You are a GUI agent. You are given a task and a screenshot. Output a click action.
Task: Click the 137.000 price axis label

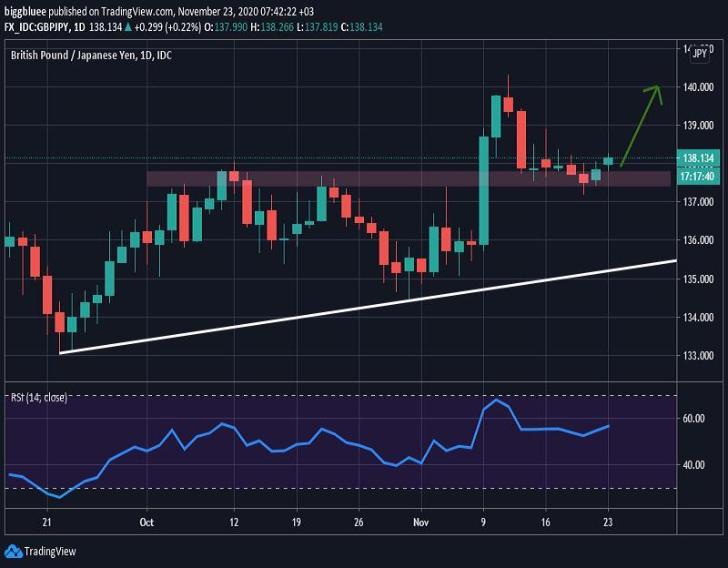tap(698, 201)
